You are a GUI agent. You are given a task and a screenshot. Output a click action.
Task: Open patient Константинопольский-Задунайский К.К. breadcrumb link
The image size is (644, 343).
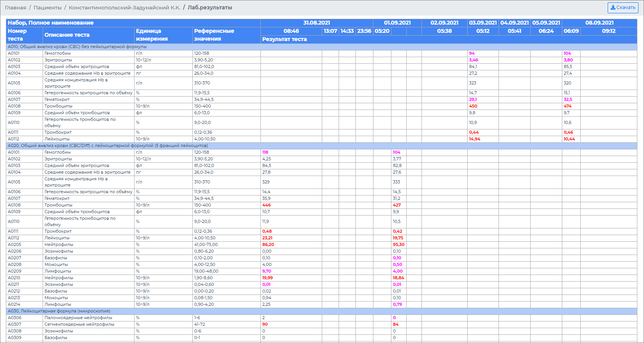[124, 8]
